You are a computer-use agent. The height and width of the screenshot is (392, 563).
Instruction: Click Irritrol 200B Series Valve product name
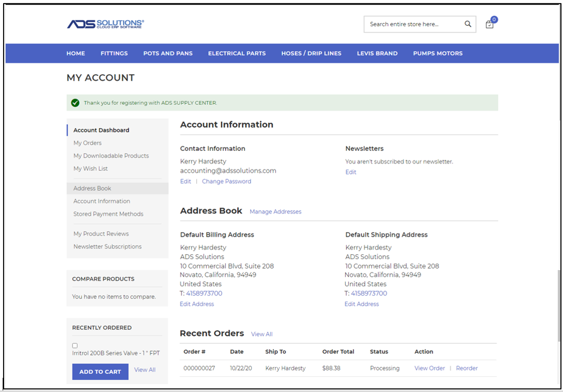pyautogui.click(x=116, y=353)
